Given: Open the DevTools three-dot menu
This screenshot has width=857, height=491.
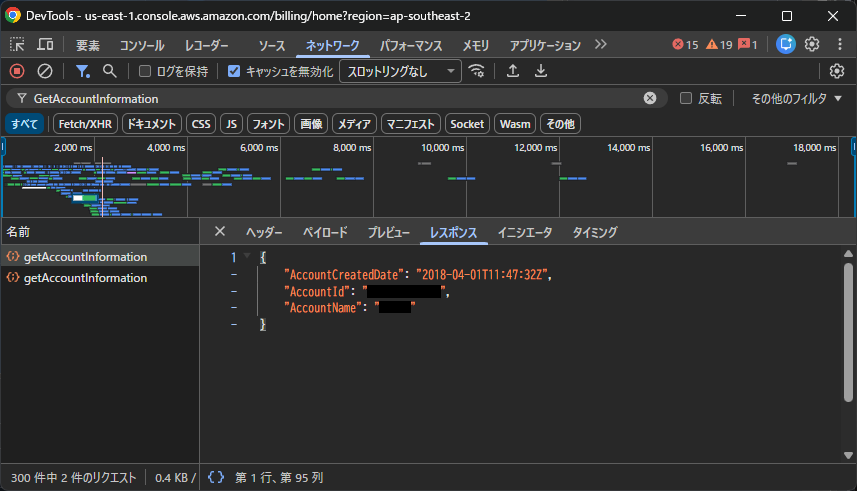Looking at the screenshot, I should [840, 44].
